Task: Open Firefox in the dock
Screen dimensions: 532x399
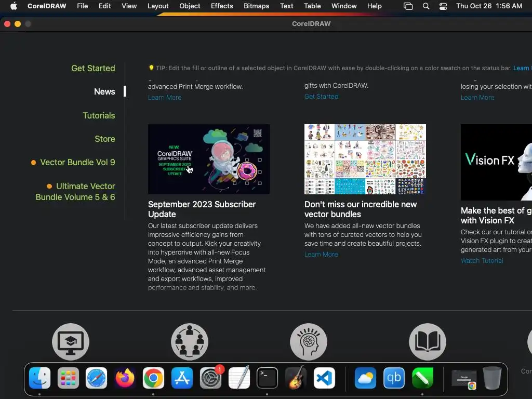Action: (125, 378)
